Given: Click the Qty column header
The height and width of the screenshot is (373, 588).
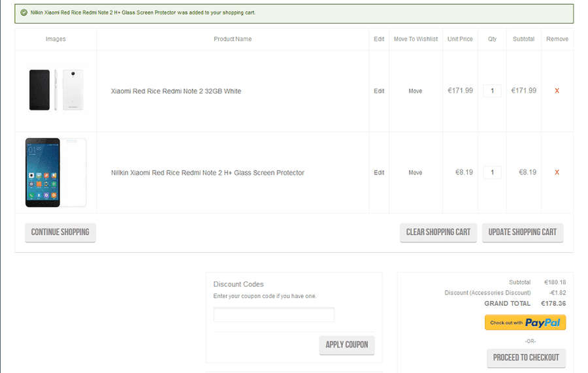Looking at the screenshot, I should tap(492, 39).
